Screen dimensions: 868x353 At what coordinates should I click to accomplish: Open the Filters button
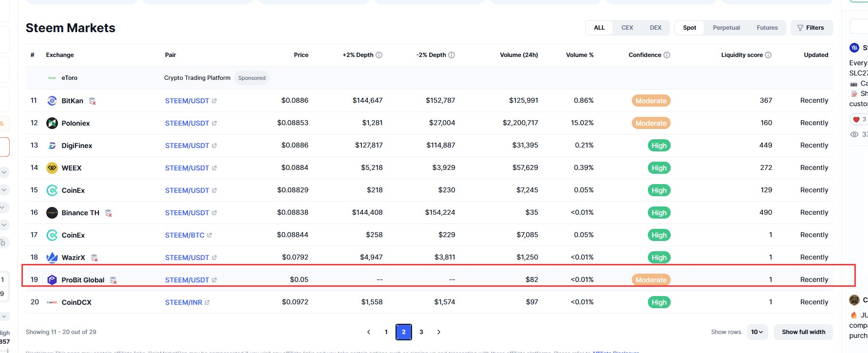(811, 28)
